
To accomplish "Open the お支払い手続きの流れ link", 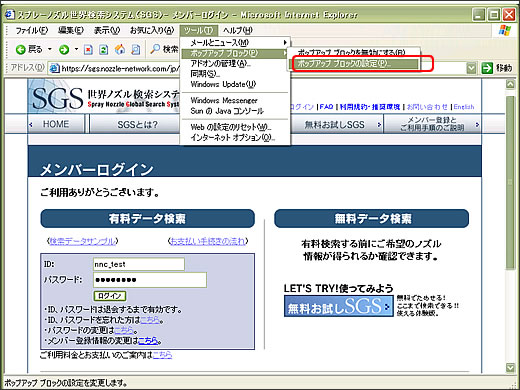I will 208,241.
